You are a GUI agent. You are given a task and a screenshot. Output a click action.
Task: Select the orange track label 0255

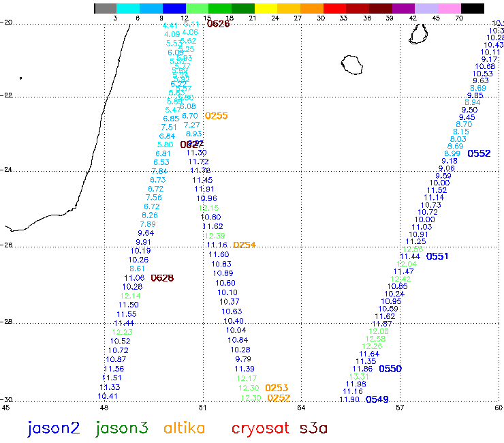click(217, 116)
